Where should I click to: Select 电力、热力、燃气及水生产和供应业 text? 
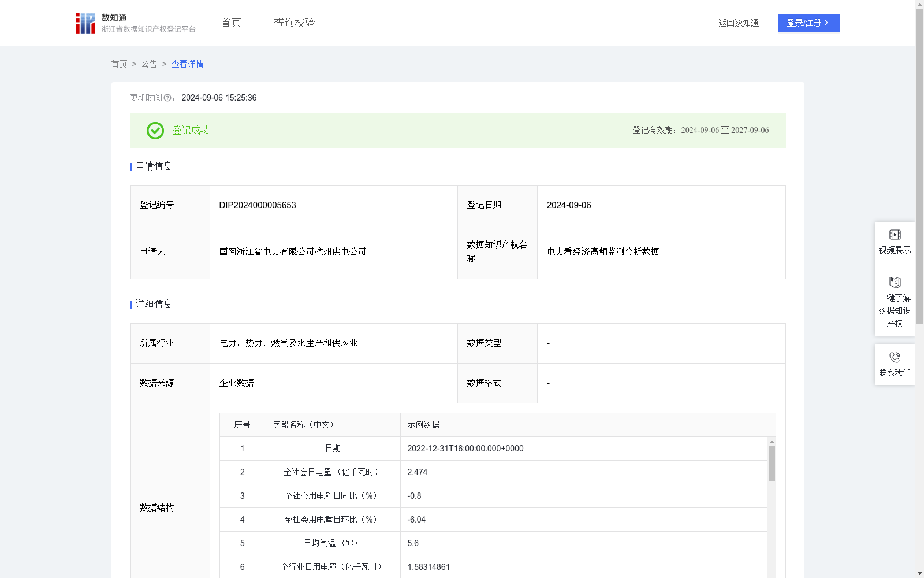(289, 343)
